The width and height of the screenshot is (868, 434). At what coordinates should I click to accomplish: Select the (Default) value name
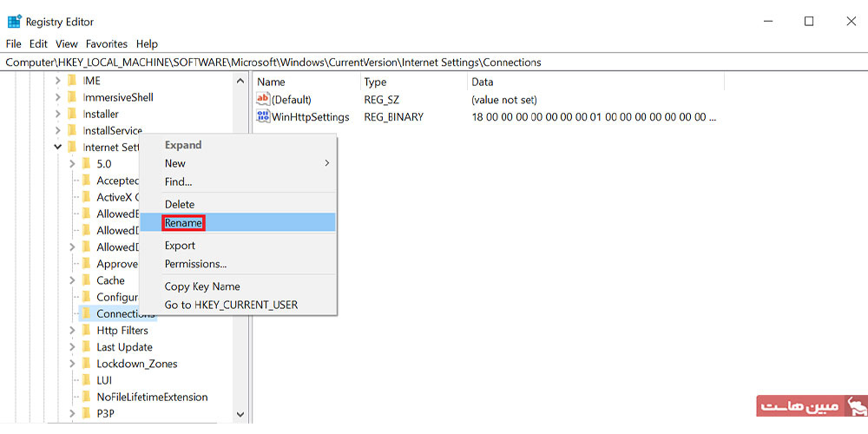tap(291, 100)
